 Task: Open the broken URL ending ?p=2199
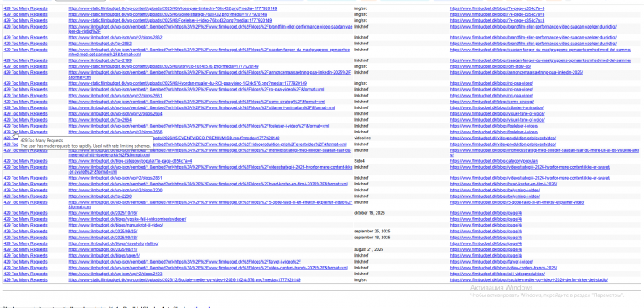pos(100,60)
